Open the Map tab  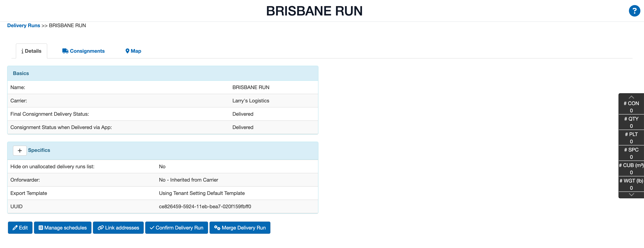point(135,51)
